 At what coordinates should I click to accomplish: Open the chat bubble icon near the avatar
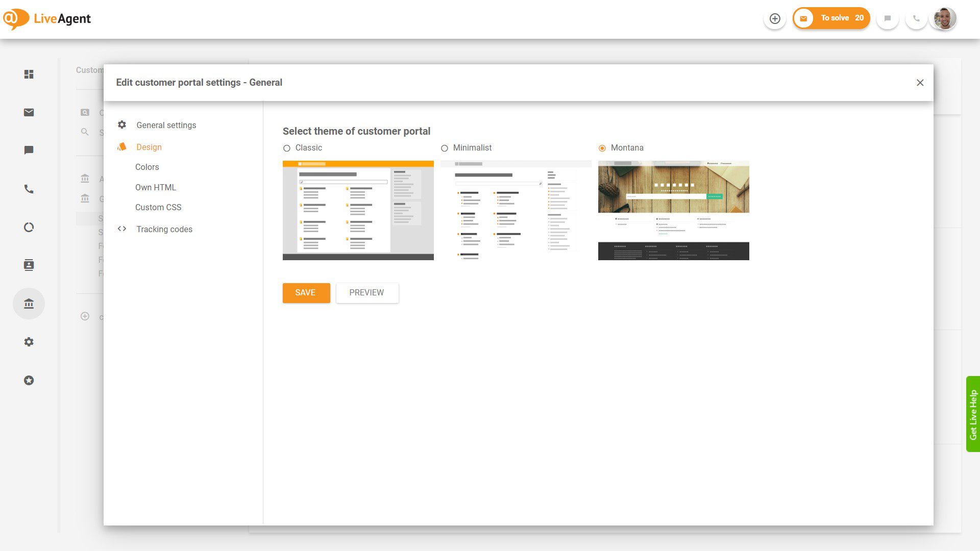coord(888,18)
